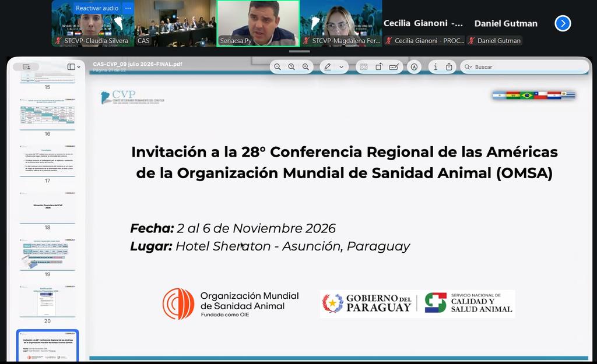This screenshot has height=364, width=597.
Task: Click the Fecha: 2 al 6 de Noviembre line
Action: (x=233, y=228)
